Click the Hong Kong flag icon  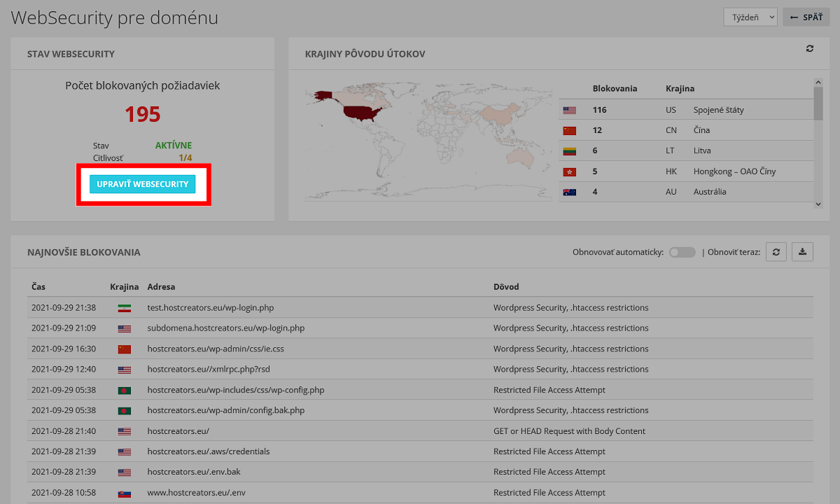pos(569,171)
